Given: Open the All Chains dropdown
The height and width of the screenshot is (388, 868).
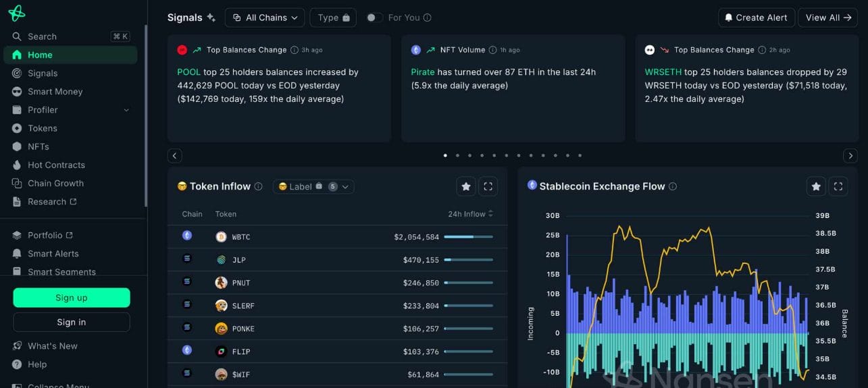Looking at the screenshot, I should [x=265, y=18].
